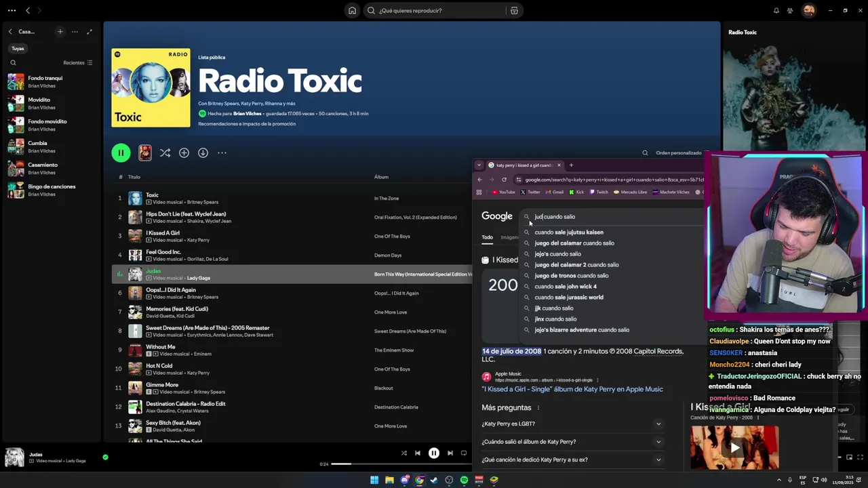Screen dimensions: 868x488
Task: Open Brian Vilches profile link in header
Action: pyautogui.click(x=248, y=113)
